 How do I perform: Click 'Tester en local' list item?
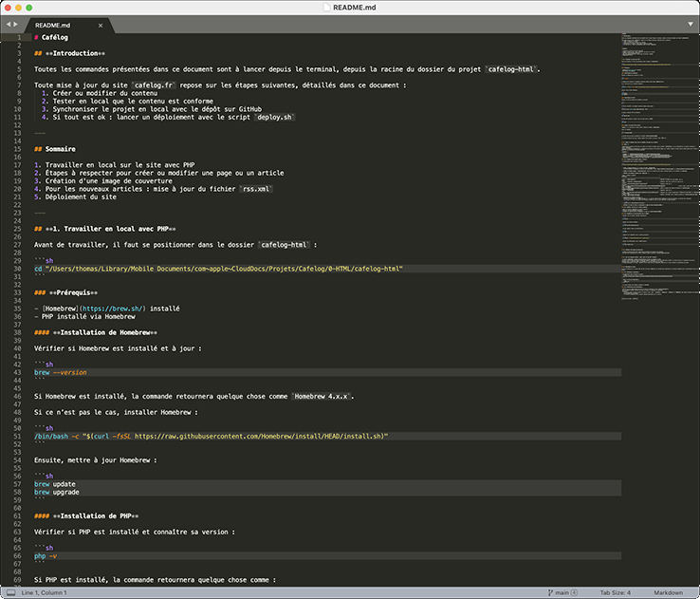pyautogui.click(x=127, y=102)
